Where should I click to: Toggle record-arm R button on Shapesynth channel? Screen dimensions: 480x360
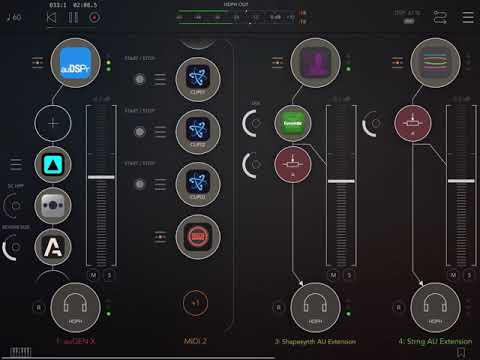(279, 308)
